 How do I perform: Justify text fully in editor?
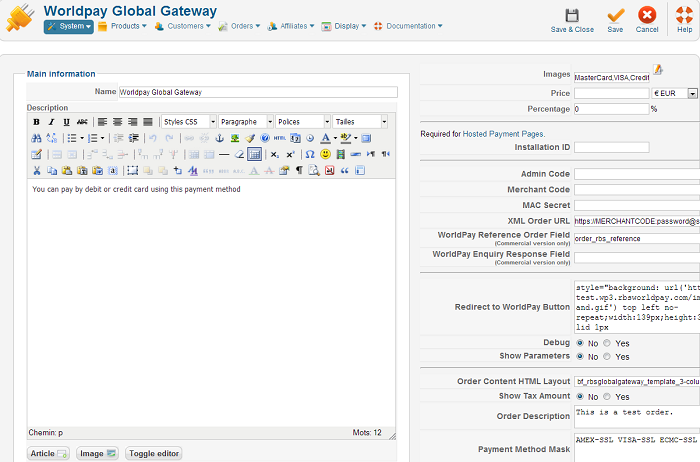click(148, 122)
